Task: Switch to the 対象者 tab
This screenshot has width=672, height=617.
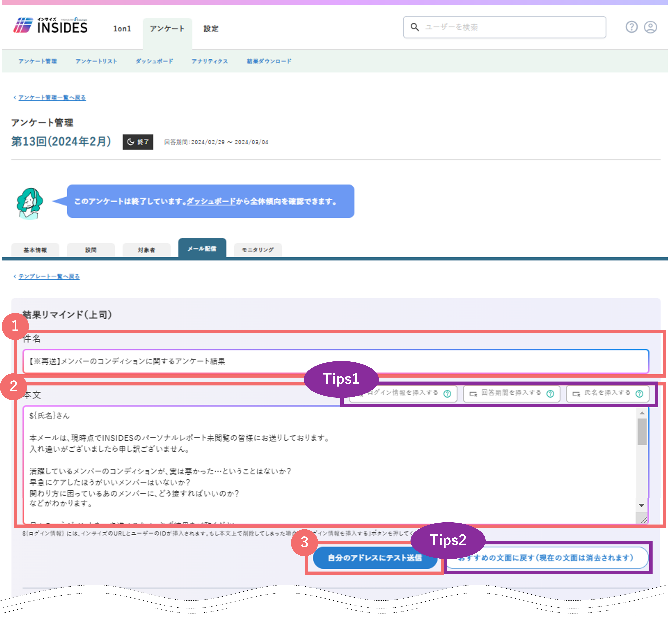Action: click(146, 250)
